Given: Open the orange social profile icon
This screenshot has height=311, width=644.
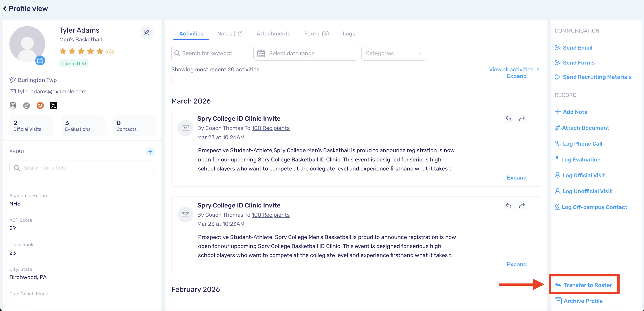Looking at the screenshot, I should pos(40,106).
